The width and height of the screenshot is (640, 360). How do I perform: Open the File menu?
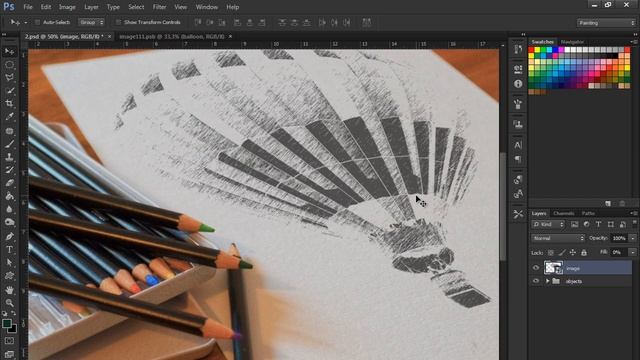tap(28, 7)
